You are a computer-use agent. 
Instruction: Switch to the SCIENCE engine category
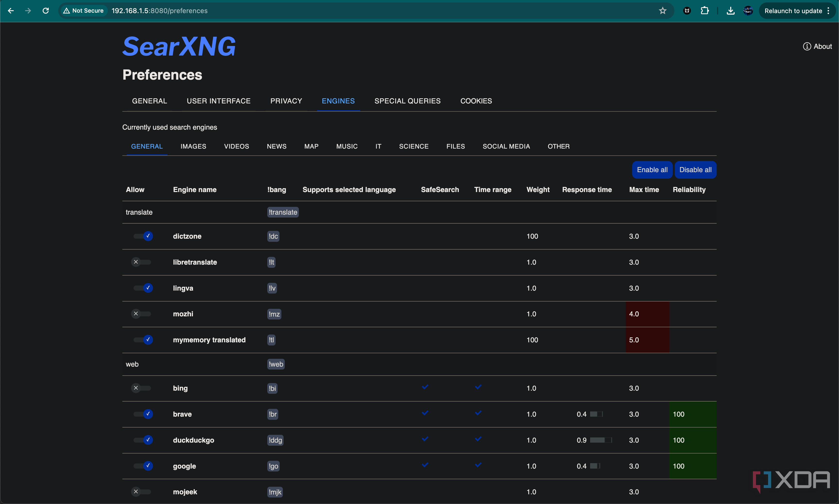pos(414,146)
